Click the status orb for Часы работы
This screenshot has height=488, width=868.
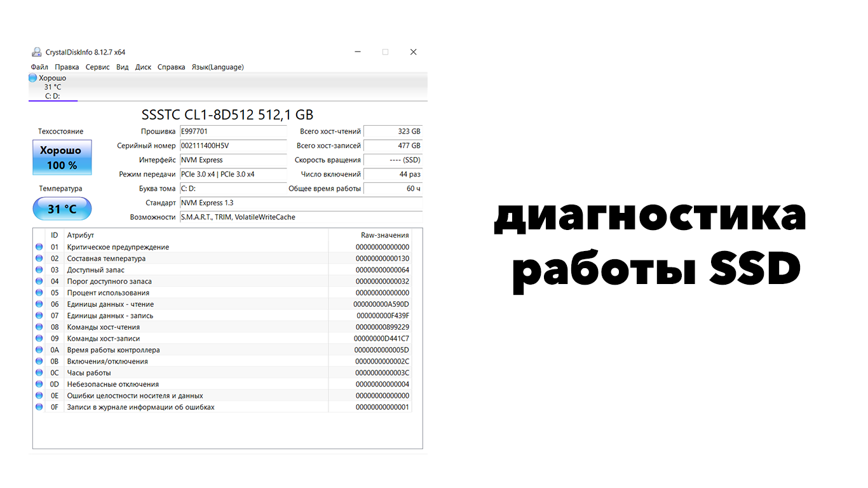(x=39, y=372)
